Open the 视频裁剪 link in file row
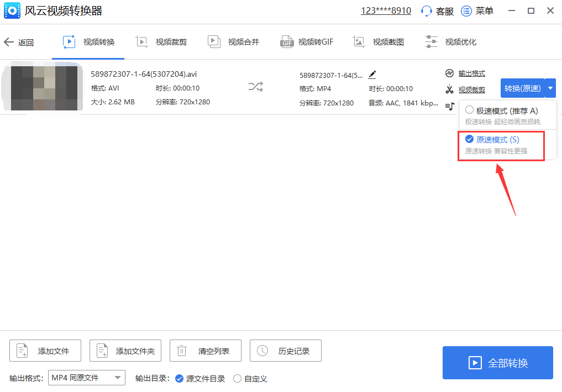 point(472,89)
